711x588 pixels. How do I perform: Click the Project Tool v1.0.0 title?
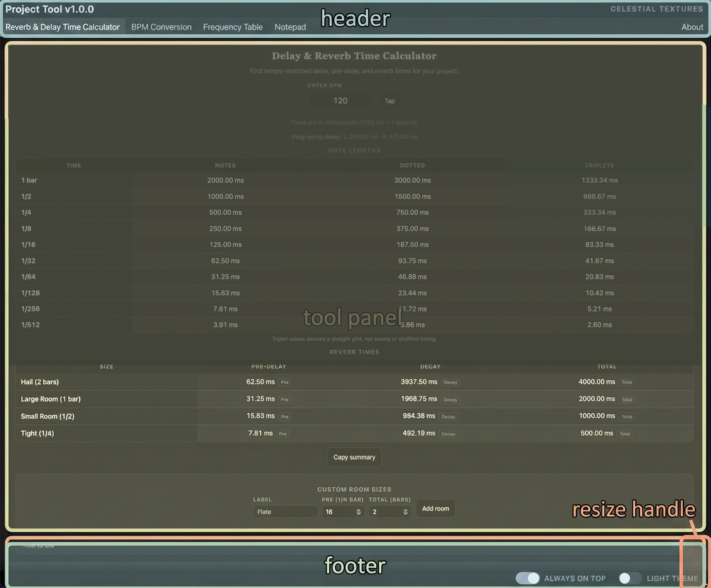click(49, 9)
